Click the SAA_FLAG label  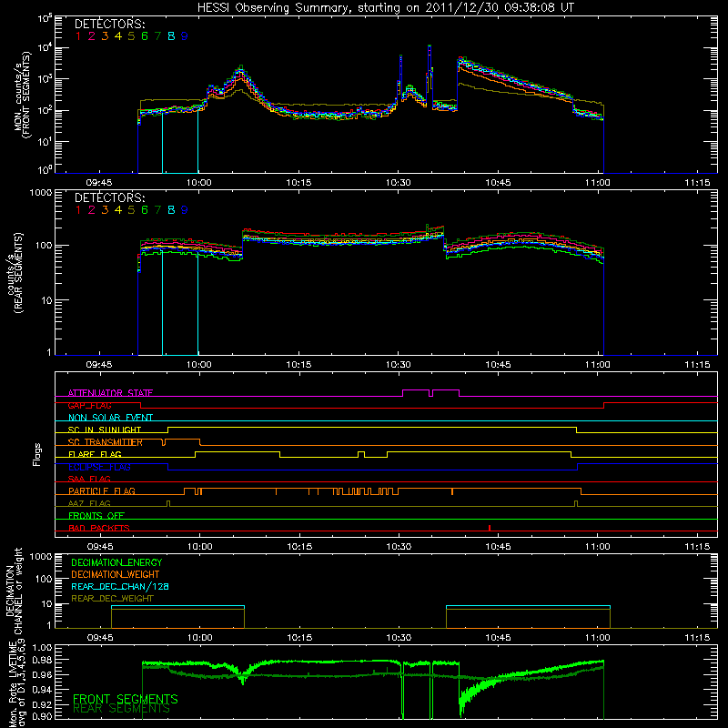(89, 479)
